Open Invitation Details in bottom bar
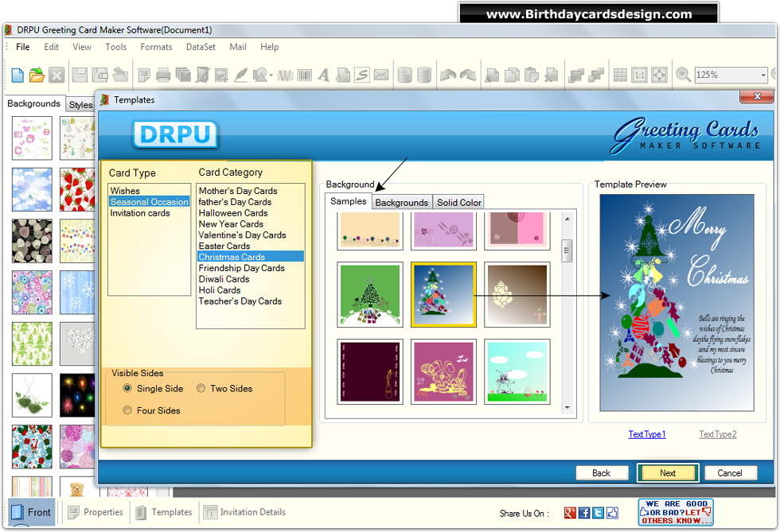This screenshot has width=780, height=532. click(x=245, y=512)
